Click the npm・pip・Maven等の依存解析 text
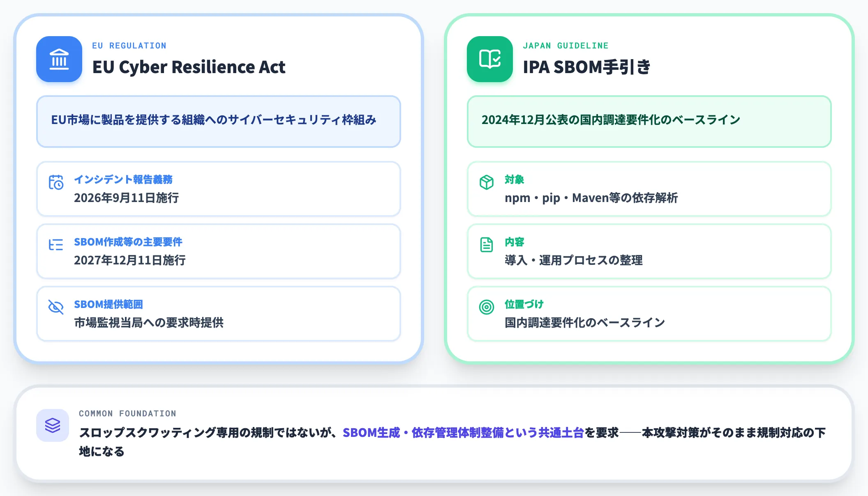This screenshot has height=496, width=868. point(591,198)
